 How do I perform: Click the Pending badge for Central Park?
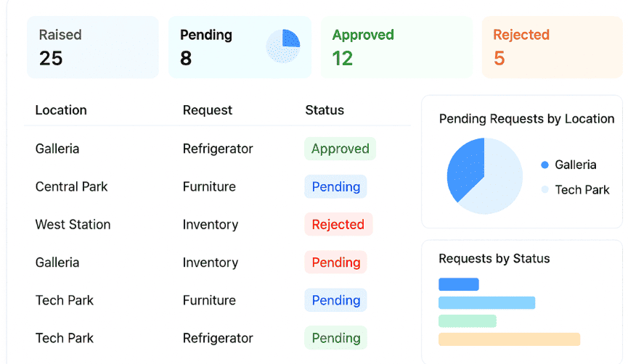point(335,186)
